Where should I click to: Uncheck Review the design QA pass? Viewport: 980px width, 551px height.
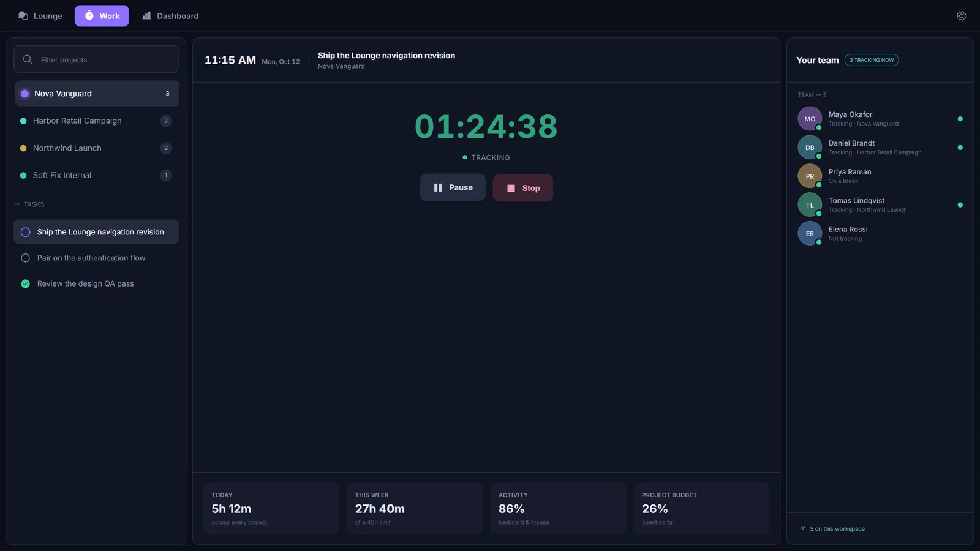[x=25, y=283]
